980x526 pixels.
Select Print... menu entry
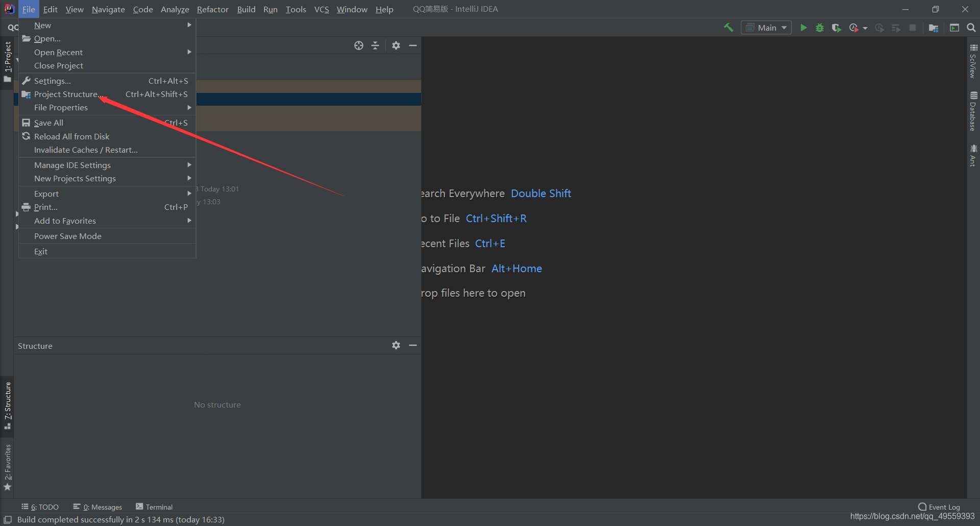point(107,207)
